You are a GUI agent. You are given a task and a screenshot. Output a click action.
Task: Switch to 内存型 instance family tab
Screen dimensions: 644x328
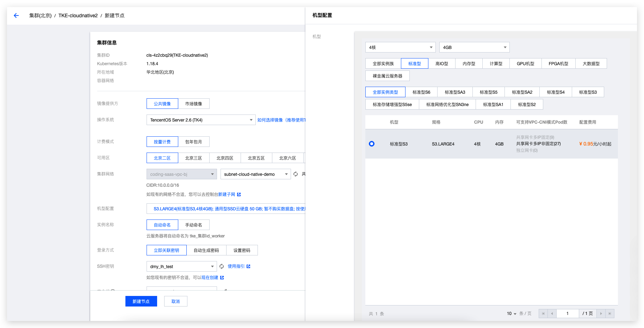[469, 63]
